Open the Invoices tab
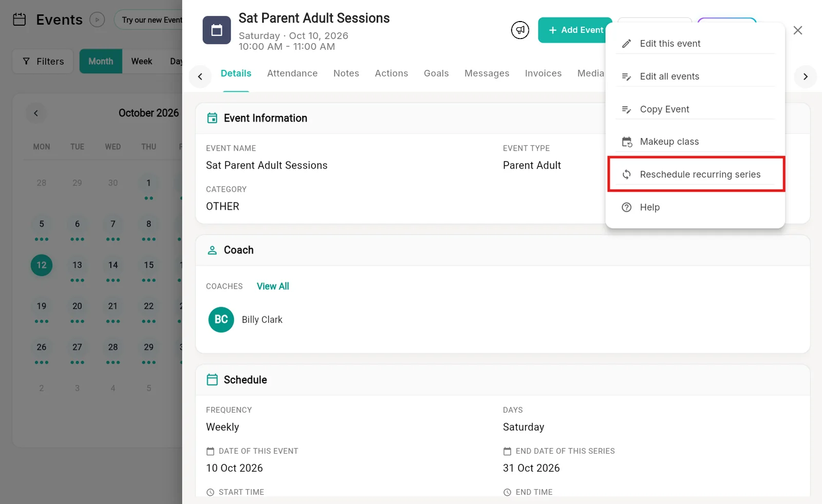Viewport: 822px width, 504px height. pyautogui.click(x=543, y=73)
